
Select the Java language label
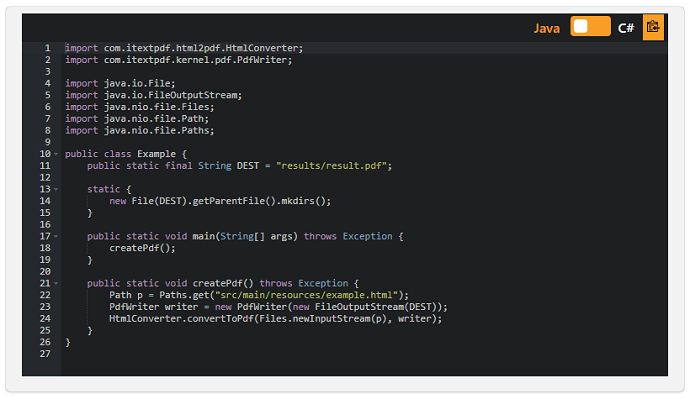tap(547, 28)
